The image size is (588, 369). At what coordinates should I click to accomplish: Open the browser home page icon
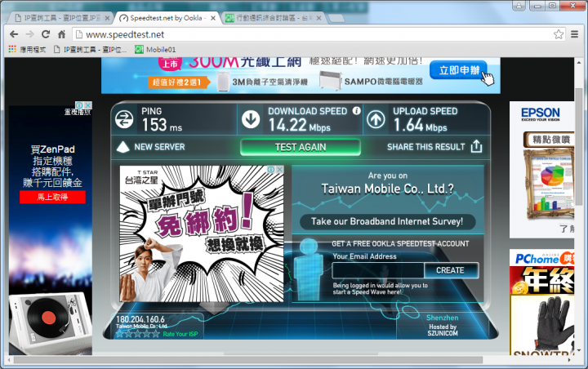62,34
